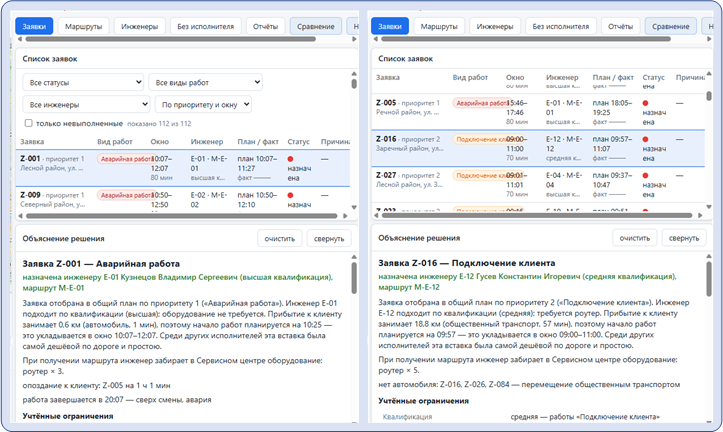Open Сравнение tab in left panel
723x432 pixels.
pyautogui.click(x=315, y=26)
